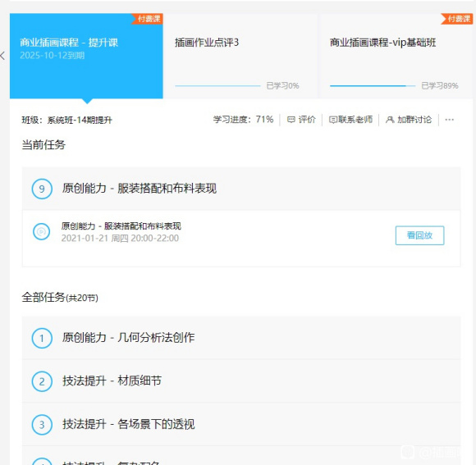Viewport: 476px width, 465px height.
Task: Click the left arrow to show previous courses
Action: coord(2,56)
